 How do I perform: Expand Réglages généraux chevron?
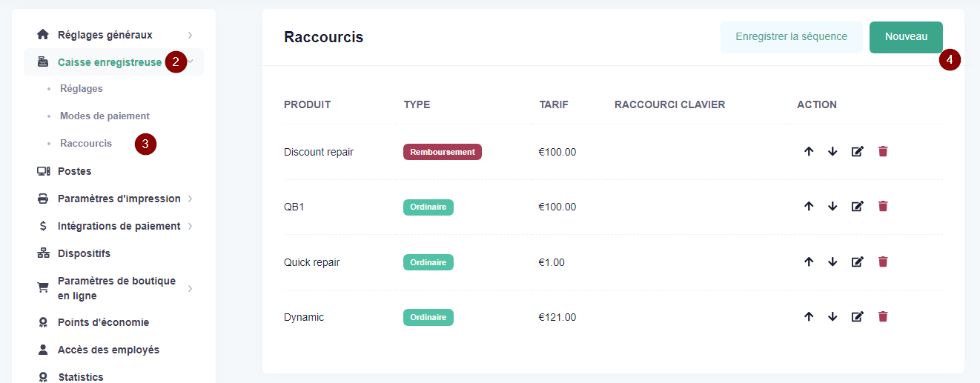(x=190, y=35)
